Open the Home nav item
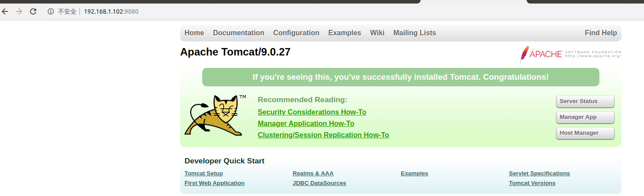The height and width of the screenshot is (196, 644). 194,33
